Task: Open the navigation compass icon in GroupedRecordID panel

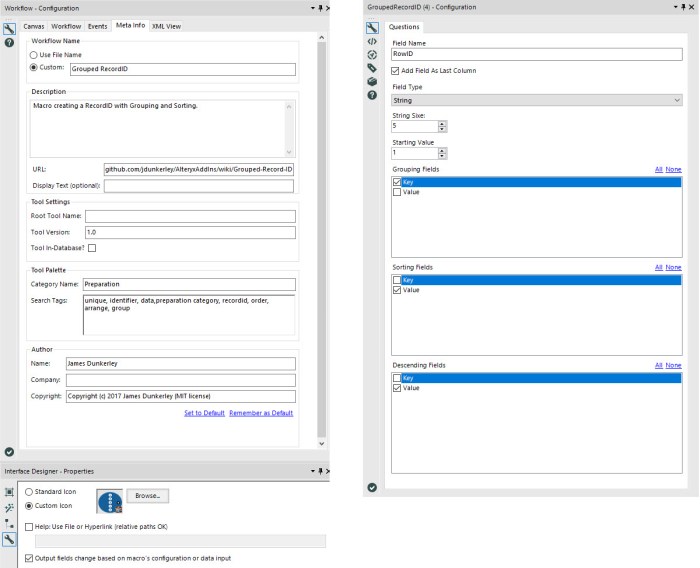Action: click(372, 54)
